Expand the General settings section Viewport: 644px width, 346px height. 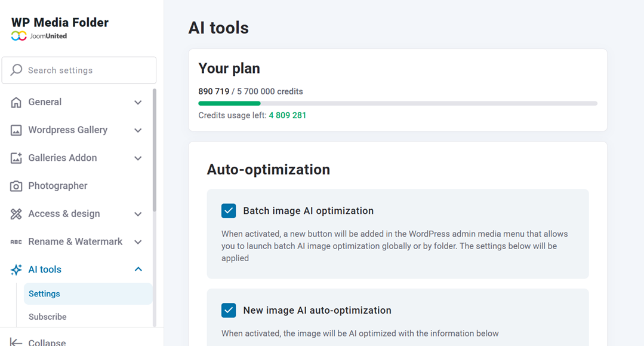click(x=138, y=102)
